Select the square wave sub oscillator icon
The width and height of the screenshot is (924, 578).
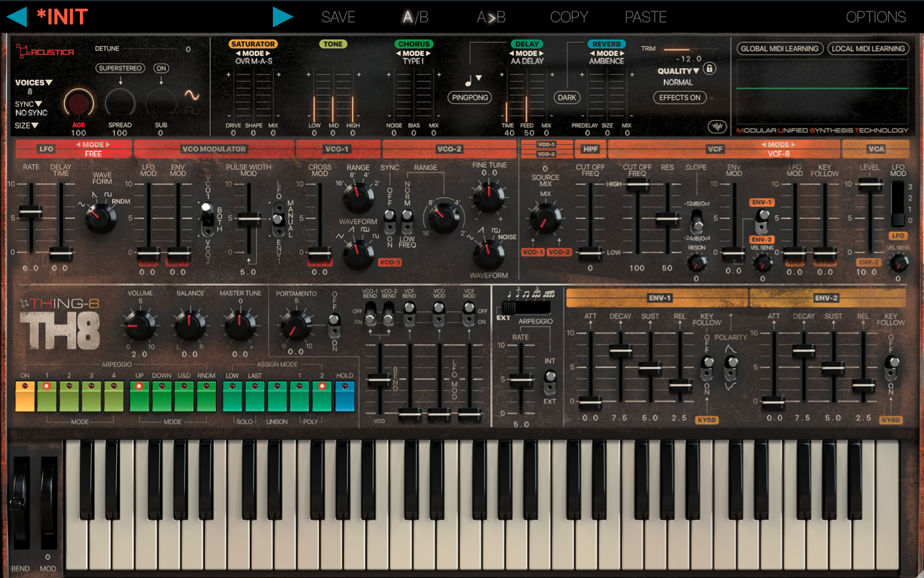(x=191, y=111)
